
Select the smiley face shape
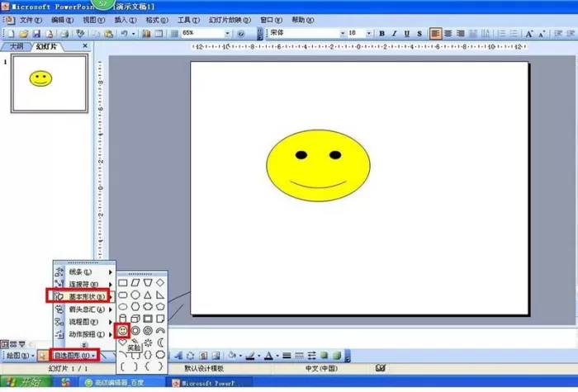click(122, 330)
